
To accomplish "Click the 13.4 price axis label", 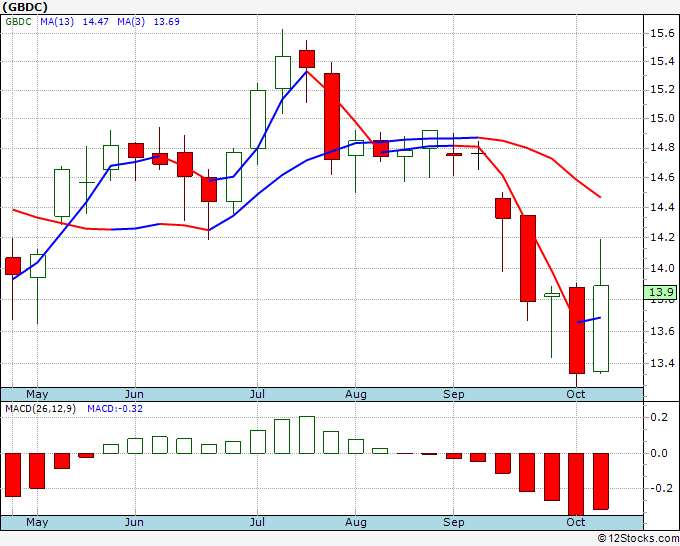I will coord(662,363).
